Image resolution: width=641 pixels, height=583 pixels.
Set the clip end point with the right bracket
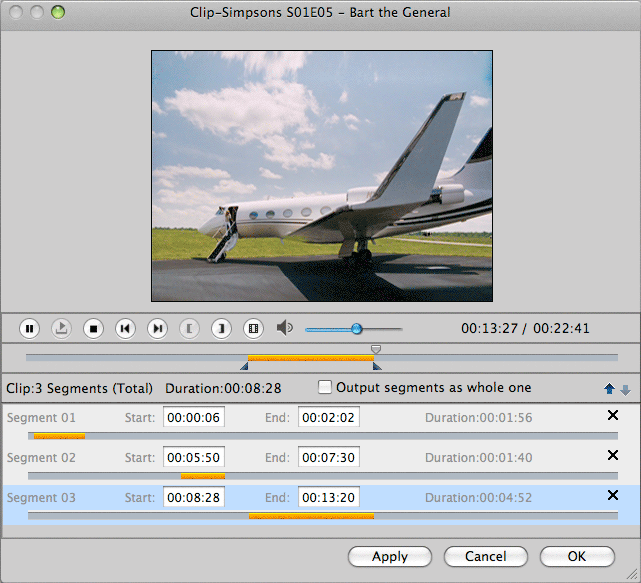(x=221, y=328)
